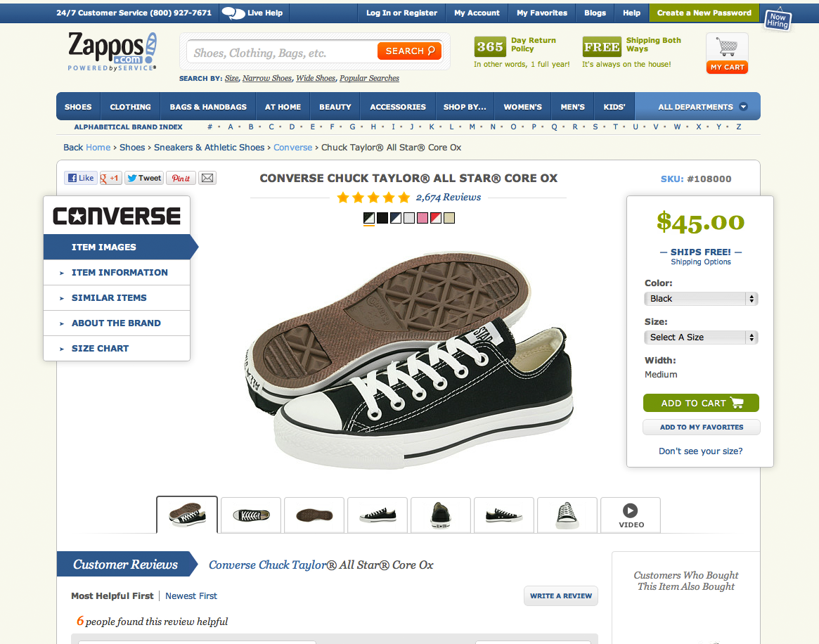Open the Color dropdown showing Black
Viewport: 819px width, 644px height.
pyautogui.click(x=701, y=299)
